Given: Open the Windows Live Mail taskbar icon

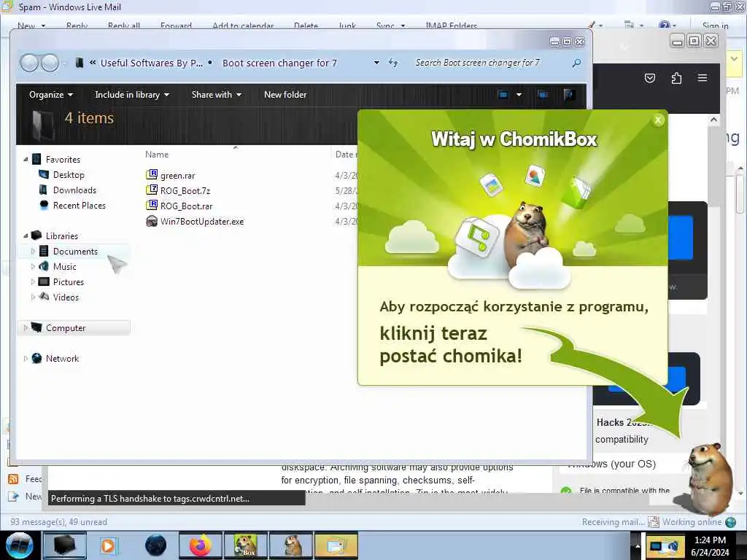Looking at the screenshot, I should pyautogui.click(x=336, y=545).
